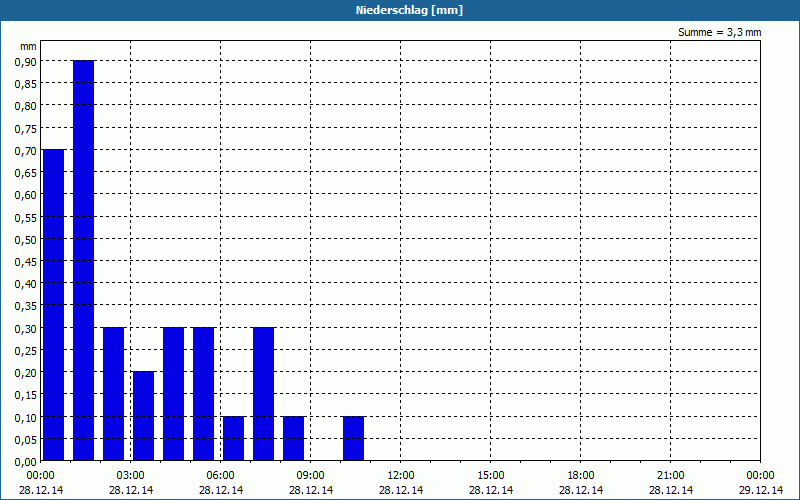This screenshot has width=800, height=500.
Task: Click the 0,25 y-axis label
Action: (x=26, y=351)
